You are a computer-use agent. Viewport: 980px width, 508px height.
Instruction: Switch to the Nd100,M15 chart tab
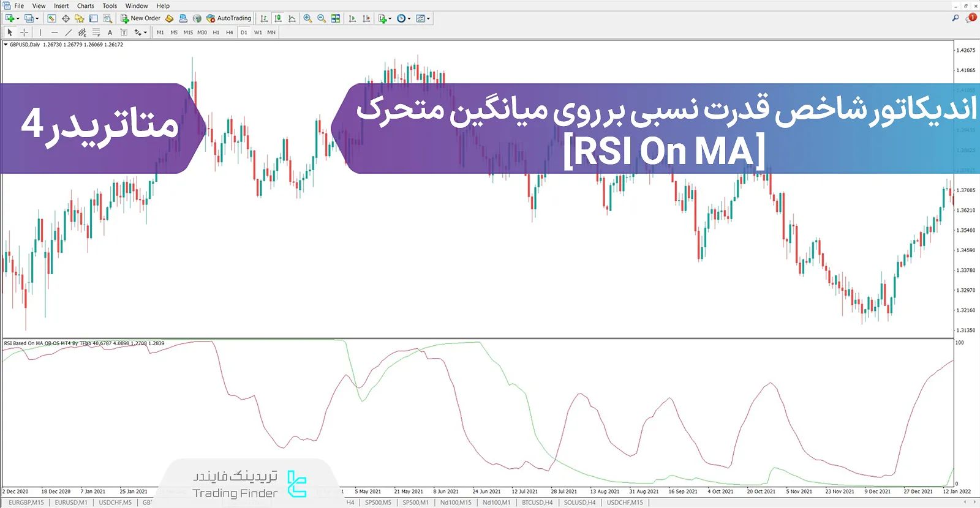456,502
